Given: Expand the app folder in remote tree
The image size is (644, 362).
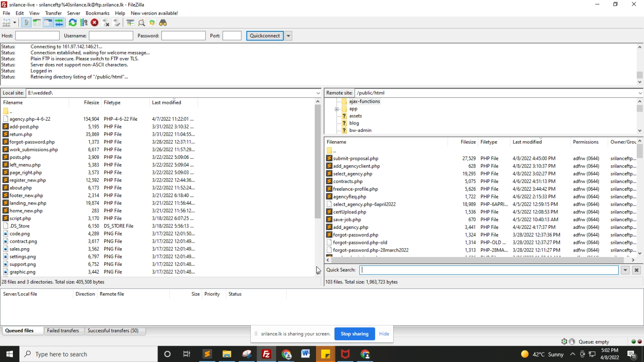Looking at the screenshot, I should click(x=337, y=109).
